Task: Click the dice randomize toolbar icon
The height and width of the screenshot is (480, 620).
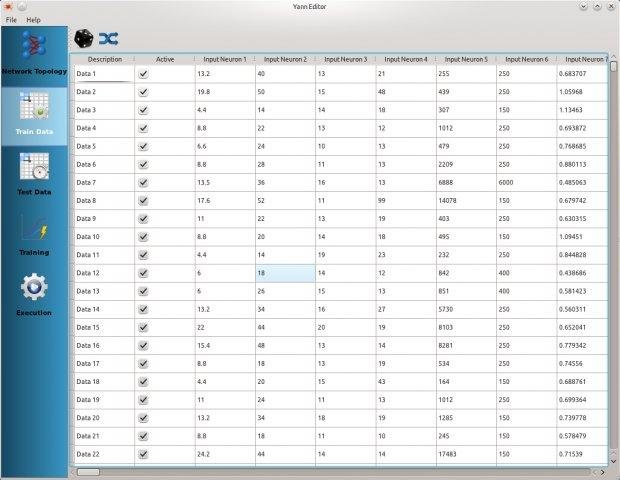Action: [x=84, y=38]
